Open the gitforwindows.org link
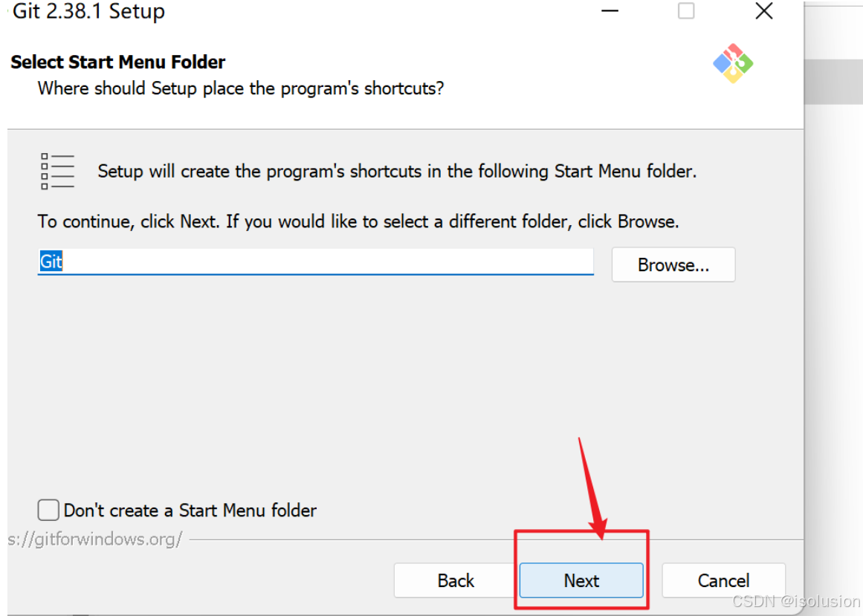The width and height of the screenshot is (863, 616). click(x=94, y=539)
